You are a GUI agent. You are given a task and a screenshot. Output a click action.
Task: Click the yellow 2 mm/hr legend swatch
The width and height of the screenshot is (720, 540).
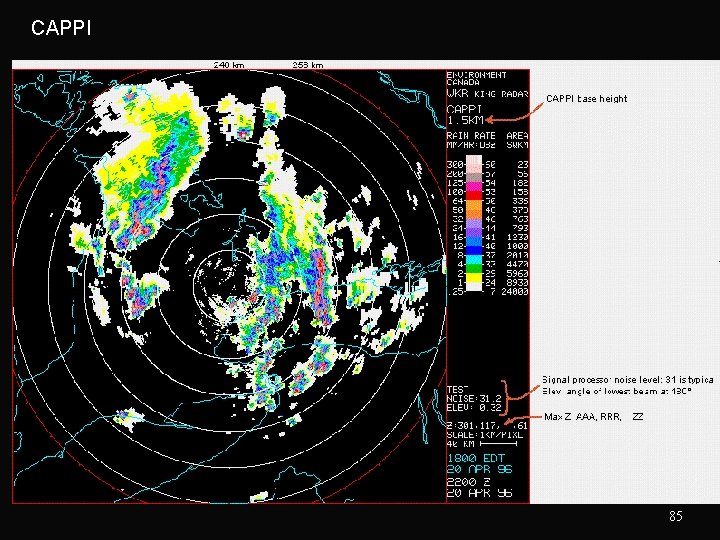[x=474, y=277]
